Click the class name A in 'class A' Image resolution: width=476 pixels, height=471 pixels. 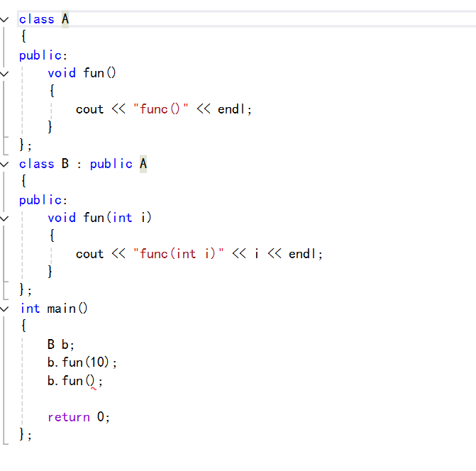point(65,19)
